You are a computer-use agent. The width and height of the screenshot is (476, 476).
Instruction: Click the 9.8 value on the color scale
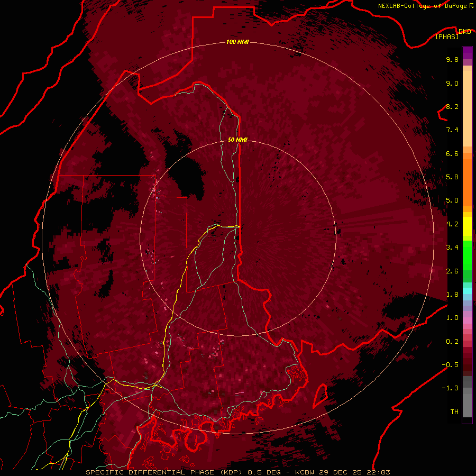click(452, 59)
